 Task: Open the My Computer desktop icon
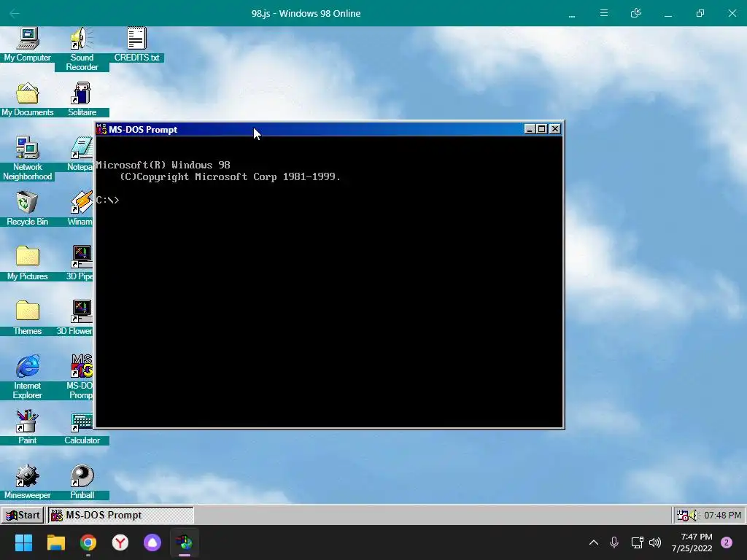(x=28, y=44)
